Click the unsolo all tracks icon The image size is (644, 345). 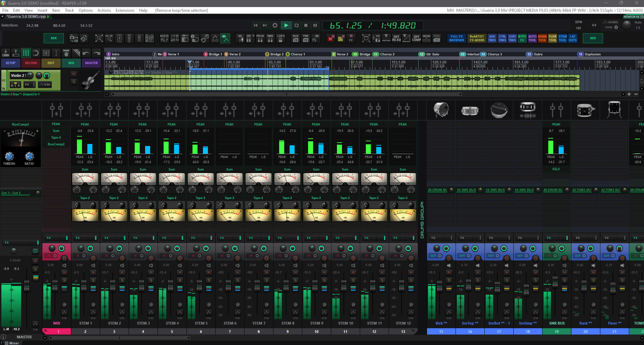[341, 38]
